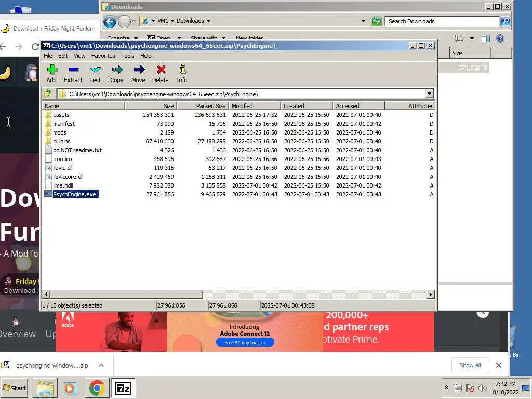Click the Move toolbar icon
Viewport: 532px width, 399px height.
[139, 70]
